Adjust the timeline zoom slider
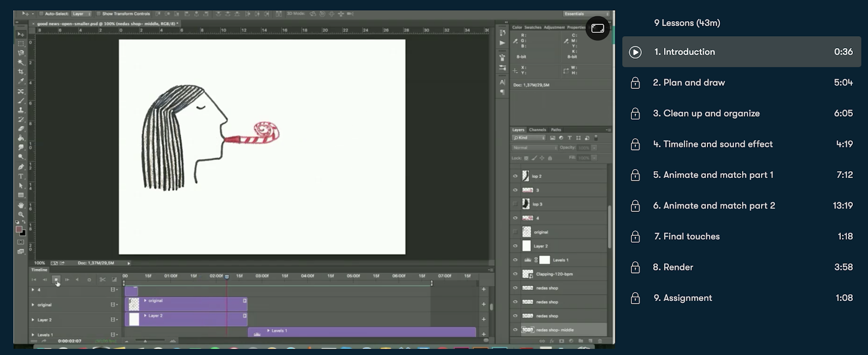The height and width of the screenshot is (355, 868). coord(145,341)
